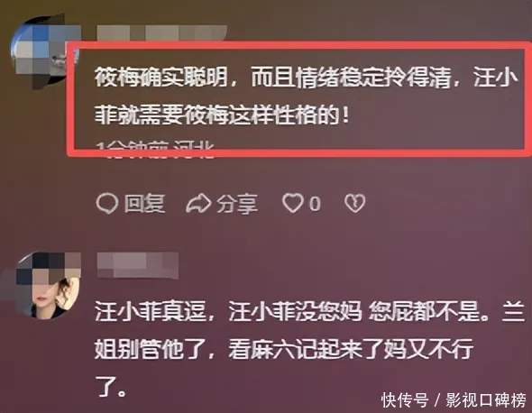Click comment line starting 姐别管他了
Viewport: 532px width, 413px height.
(x=284, y=349)
